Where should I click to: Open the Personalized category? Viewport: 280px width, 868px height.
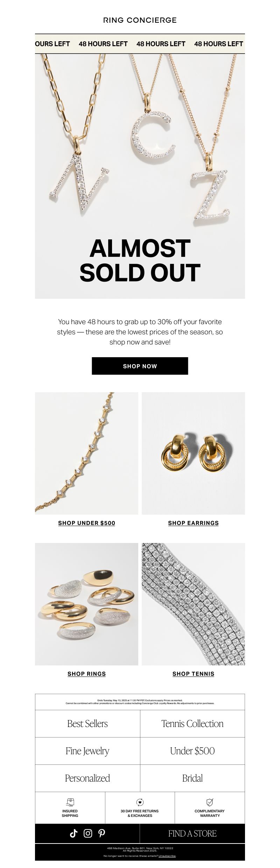tap(87, 778)
